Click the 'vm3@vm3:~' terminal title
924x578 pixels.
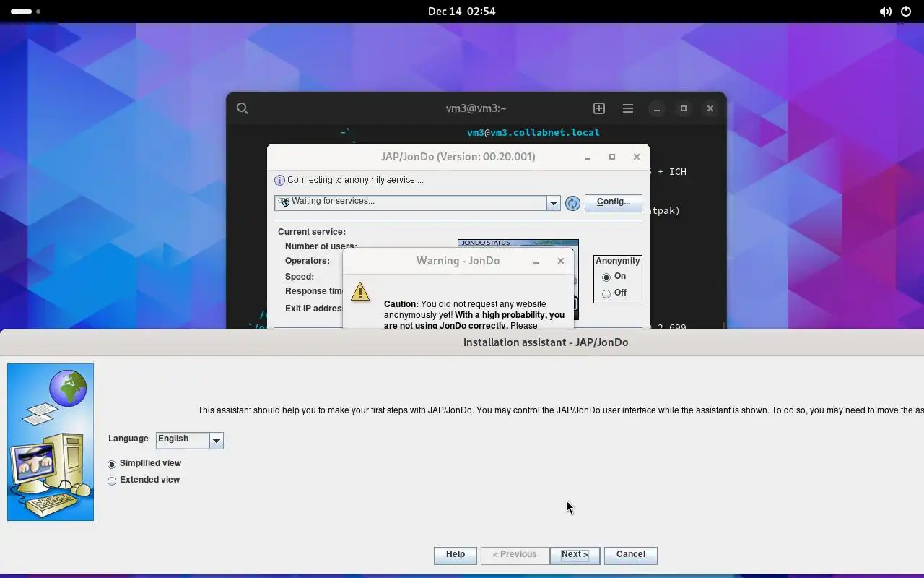[x=476, y=108]
